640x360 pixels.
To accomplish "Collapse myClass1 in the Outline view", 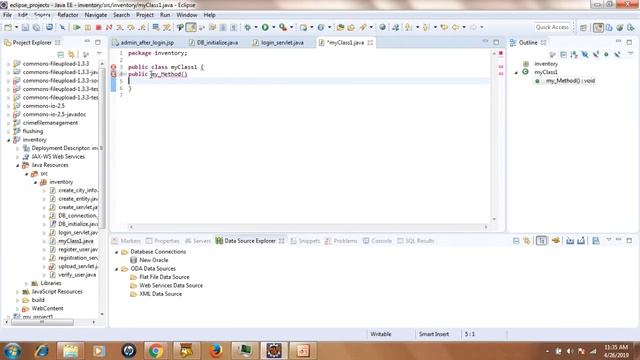I will (x=516, y=72).
